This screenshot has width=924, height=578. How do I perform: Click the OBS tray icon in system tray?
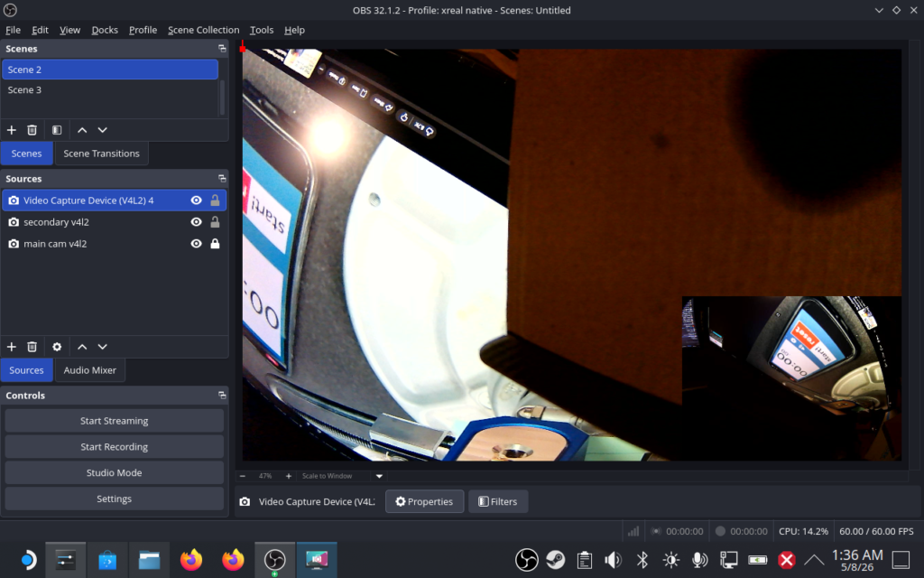click(526, 560)
